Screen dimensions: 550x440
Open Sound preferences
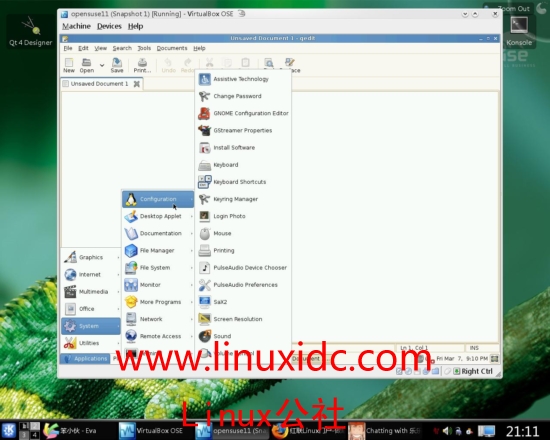(x=243, y=336)
